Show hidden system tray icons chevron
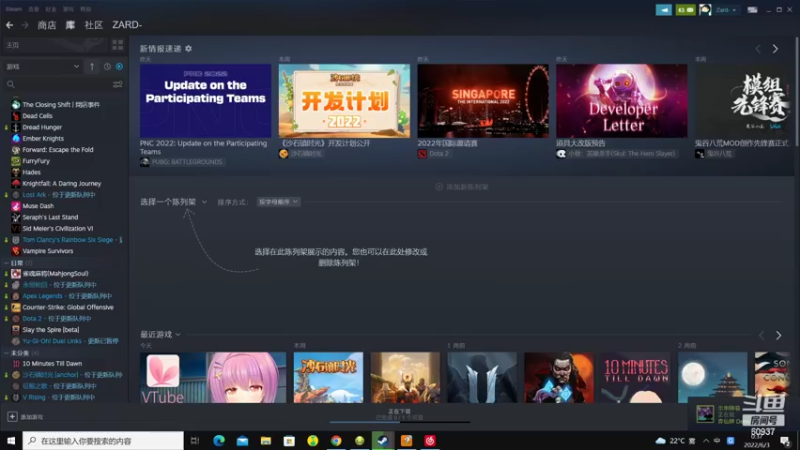This screenshot has height=450, width=800. coord(706,440)
